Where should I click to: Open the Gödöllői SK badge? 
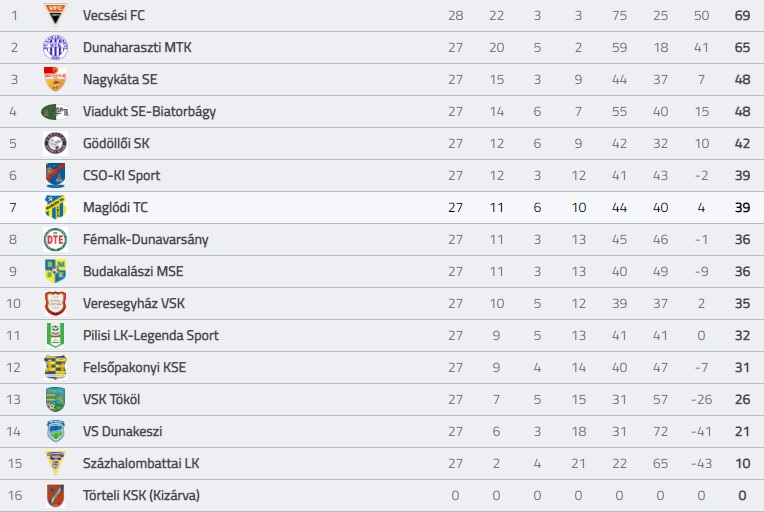(x=55, y=143)
